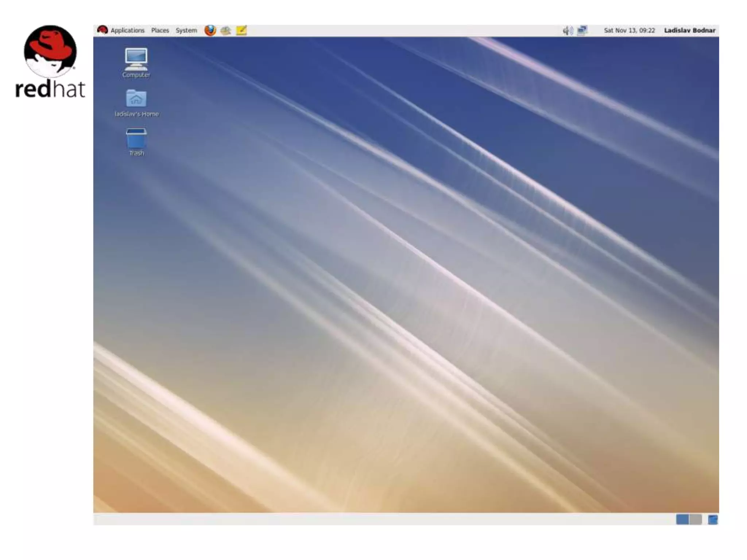
Task: Switch to the second gray workspace
Action: tap(696, 519)
